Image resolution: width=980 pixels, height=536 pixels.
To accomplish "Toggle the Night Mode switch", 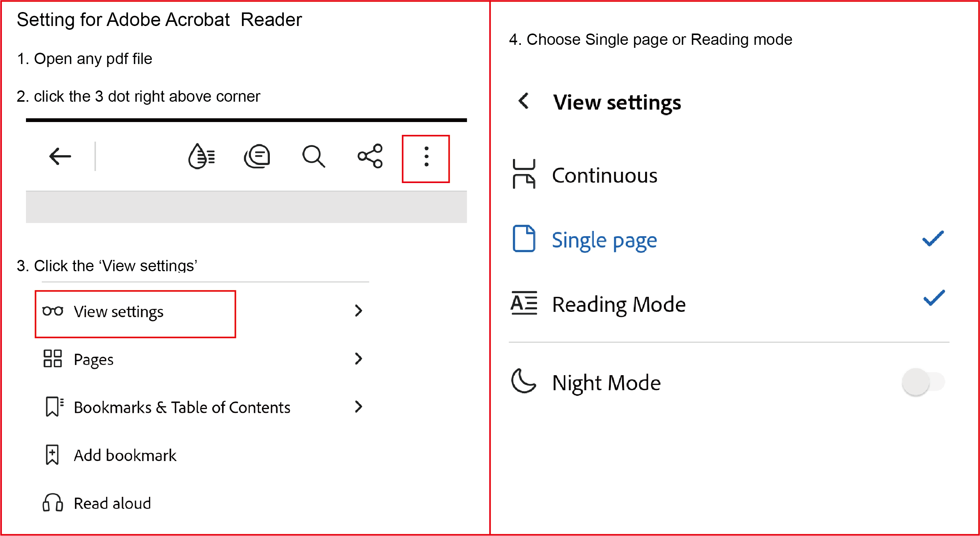I will [923, 382].
